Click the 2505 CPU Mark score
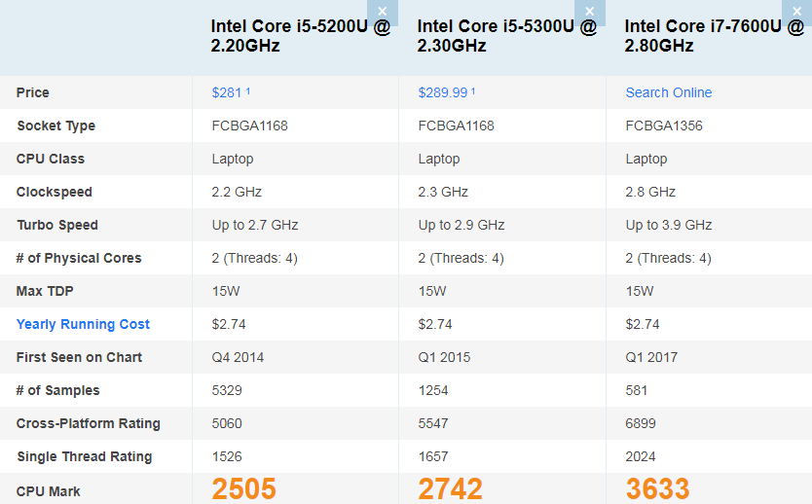 click(x=244, y=488)
